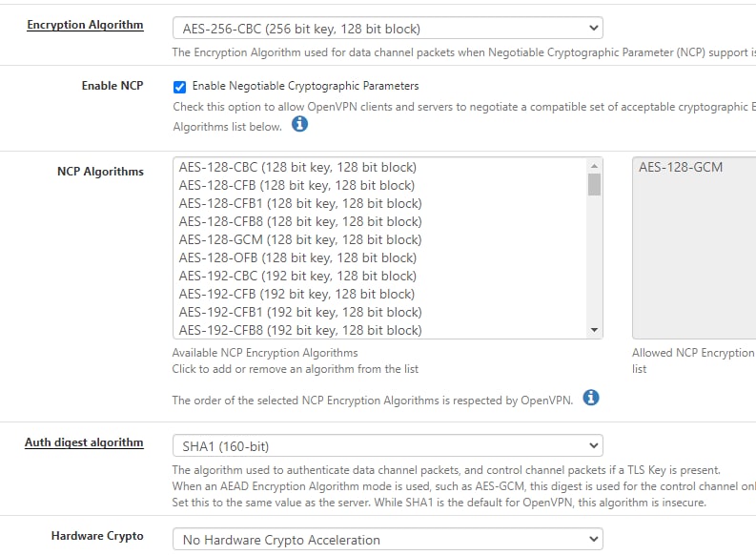This screenshot has height=555, width=756.
Task: Pick AES-128-OFB in available algorithms
Action: pos(297,258)
